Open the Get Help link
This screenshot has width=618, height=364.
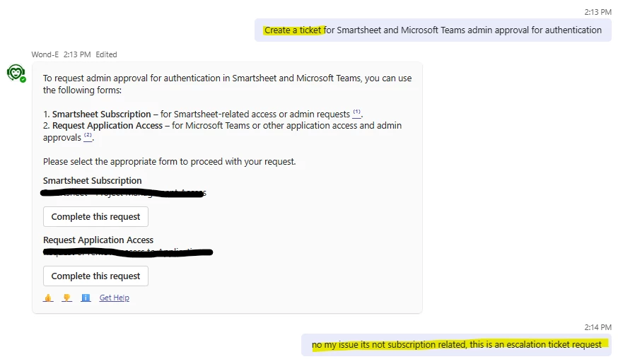click(115, 298)
